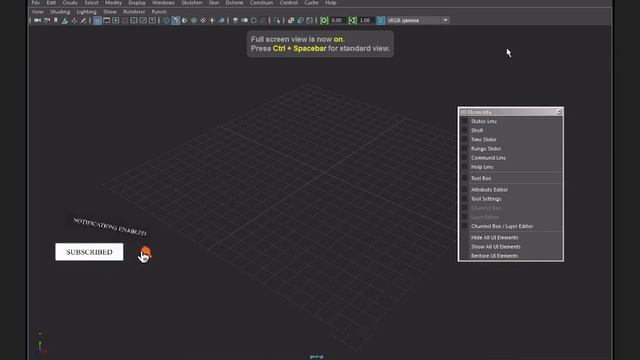Open the panel Lighting menu
The height and width of the screenshot is (360, 640).
pyautogui.click(x=87, y=12)
